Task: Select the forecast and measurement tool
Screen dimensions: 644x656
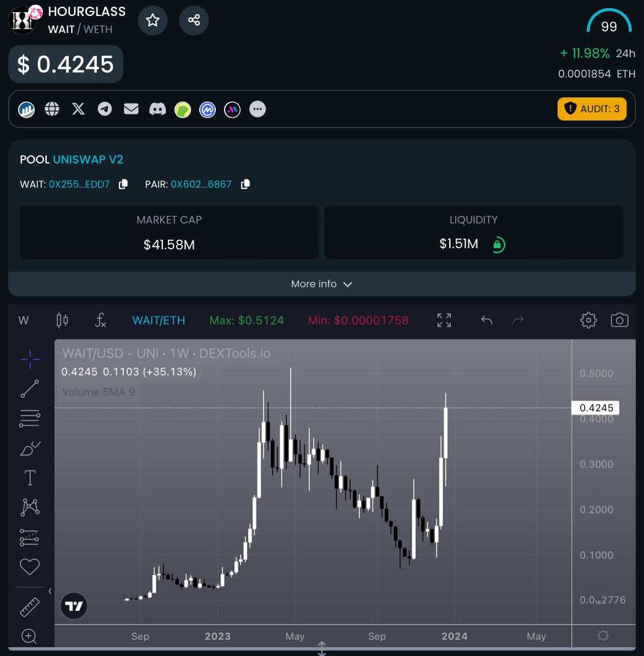Action: click(x=29, y=538)
